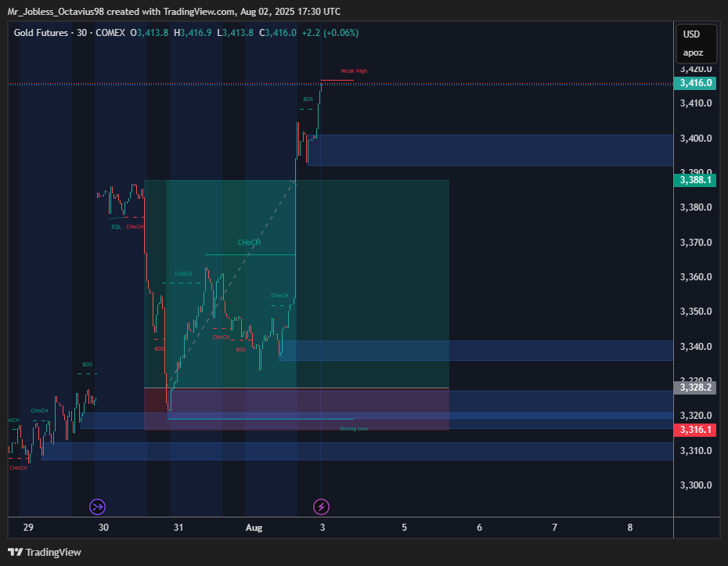Click the EQL label
The width and height of the screenshot is (728, 566).
[x=116, y=227]
